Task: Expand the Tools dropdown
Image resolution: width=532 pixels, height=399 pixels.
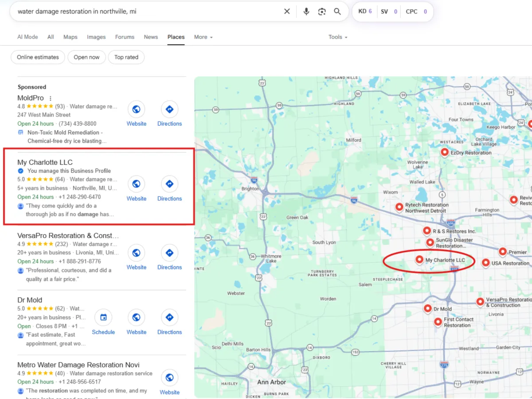Action: (338, 37)
